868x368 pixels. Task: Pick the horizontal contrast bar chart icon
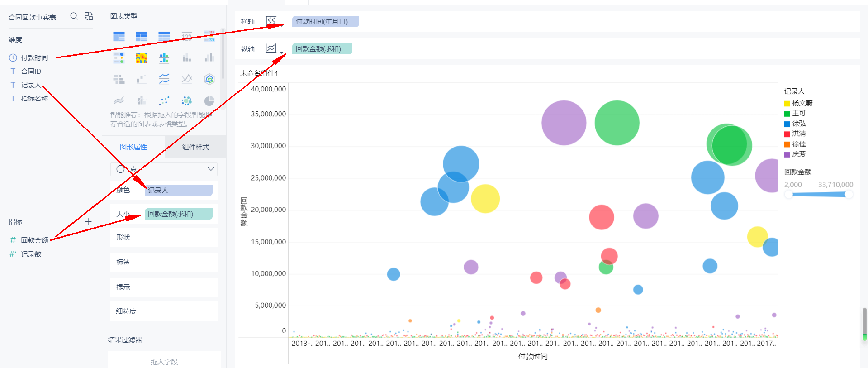(x=119, y=80)
